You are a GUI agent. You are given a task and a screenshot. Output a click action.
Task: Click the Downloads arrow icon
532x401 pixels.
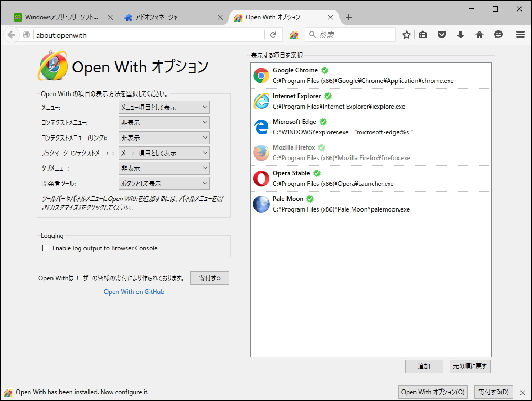[461, 35]
